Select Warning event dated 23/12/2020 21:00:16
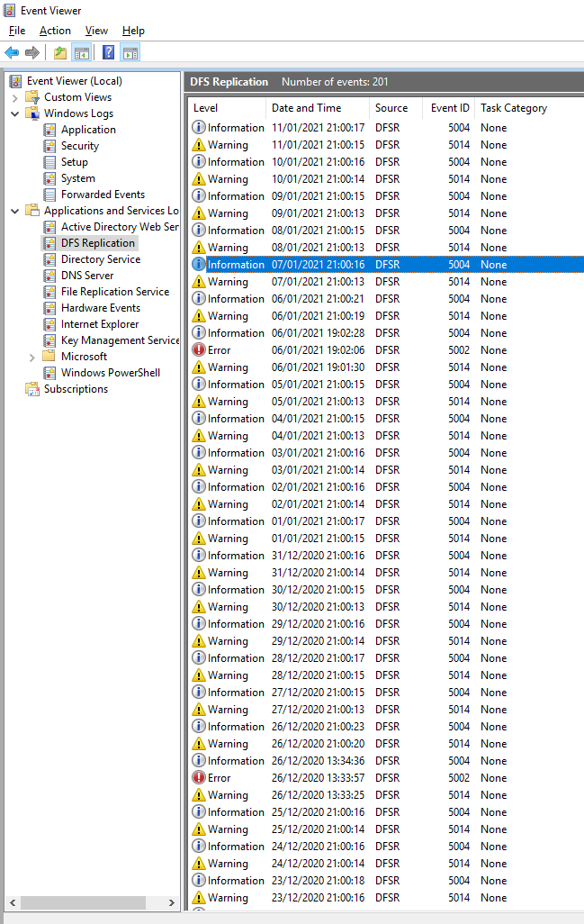Image resolution: width=584 pixels, height=924 pixels. tap(386, 898)
